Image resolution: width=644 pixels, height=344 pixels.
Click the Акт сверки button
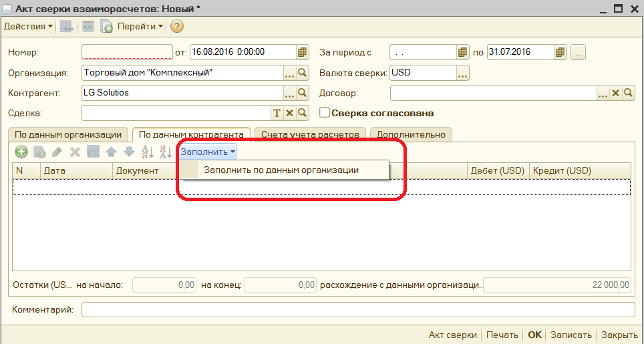[453, 335]
